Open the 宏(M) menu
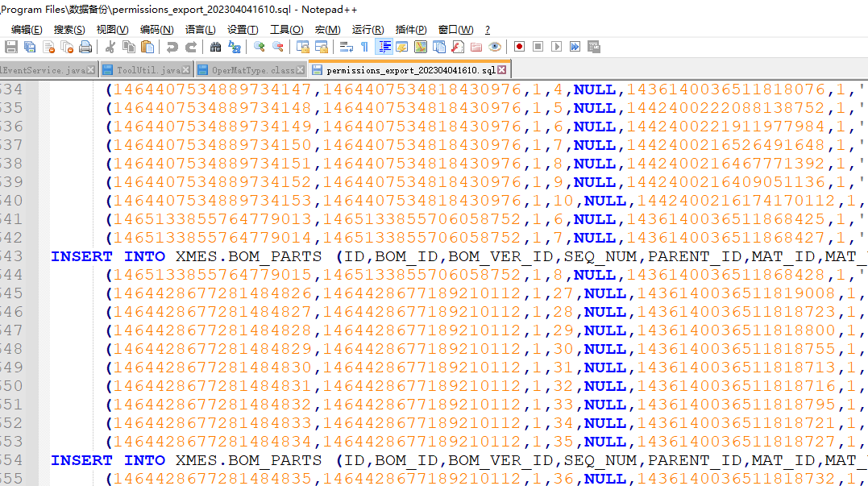Screen dimensions: 868x486 [328, 30]
